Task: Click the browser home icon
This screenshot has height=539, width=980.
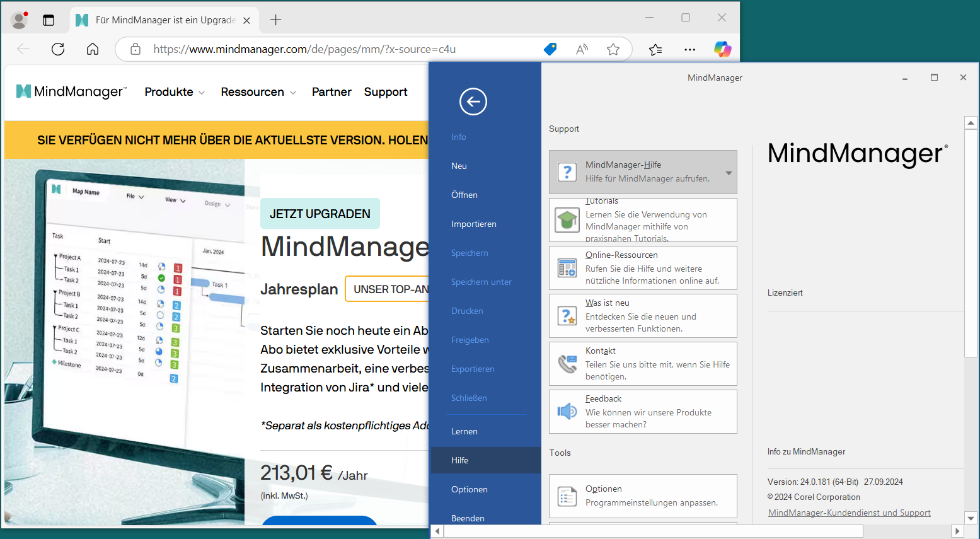Action: point(93,49)
